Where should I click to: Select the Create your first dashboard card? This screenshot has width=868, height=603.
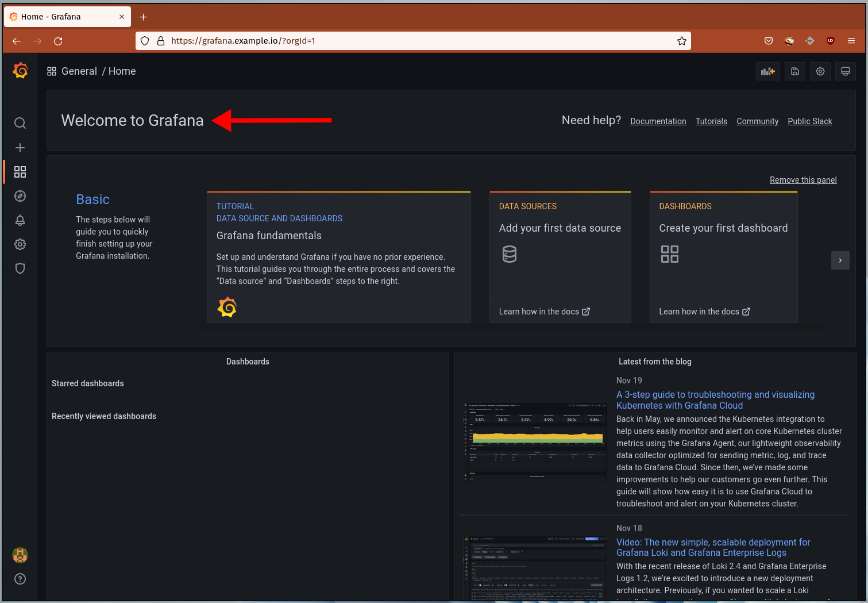click(724, 257)
